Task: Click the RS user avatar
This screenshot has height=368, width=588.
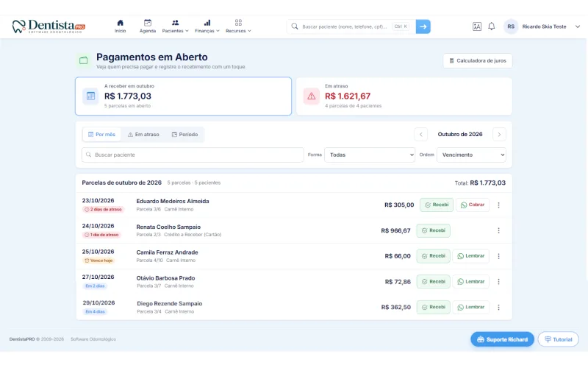Action: [x=511, y=26]
